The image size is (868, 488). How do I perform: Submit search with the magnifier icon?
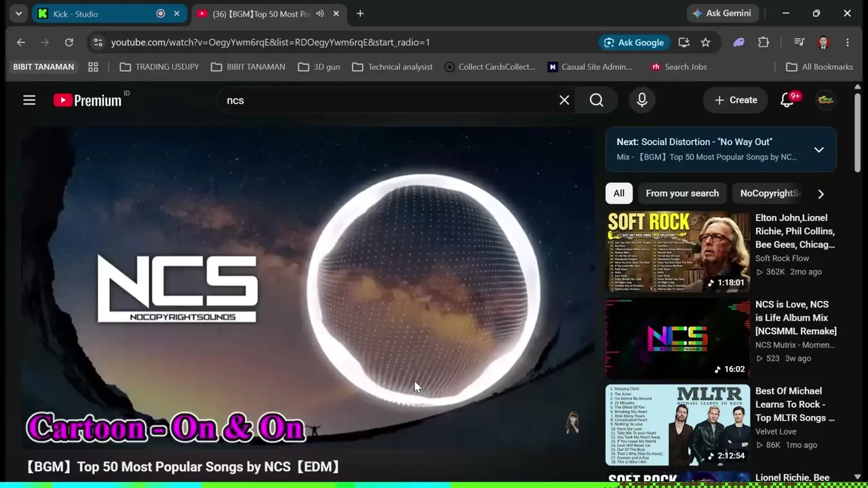pos(597,100)
